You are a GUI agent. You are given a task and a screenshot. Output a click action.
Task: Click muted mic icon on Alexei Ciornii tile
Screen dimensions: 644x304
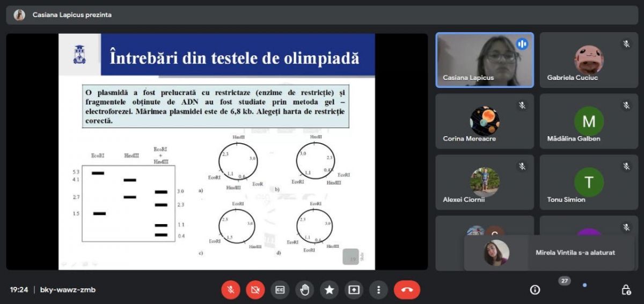(x=522, y=167)
